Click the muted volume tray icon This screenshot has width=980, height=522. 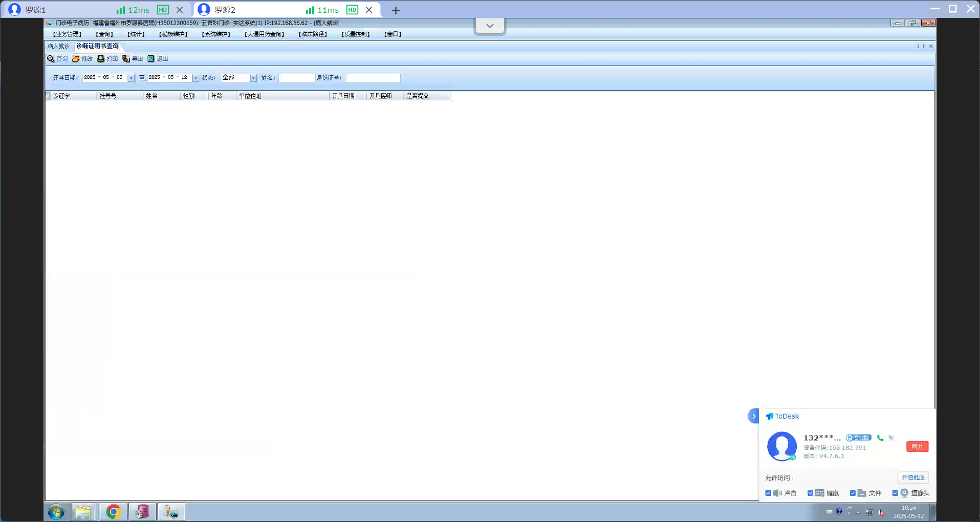881,512
